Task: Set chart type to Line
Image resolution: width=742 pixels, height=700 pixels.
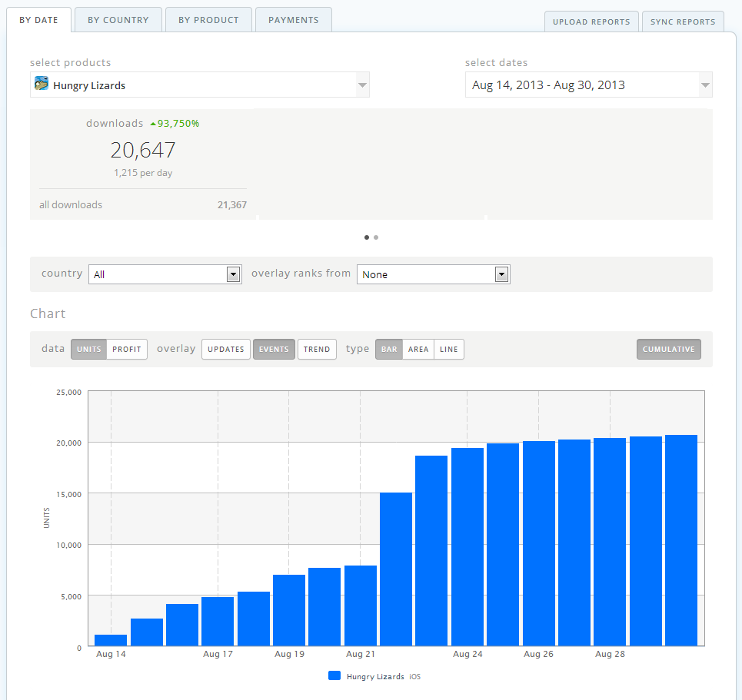Action: (448, 349)
